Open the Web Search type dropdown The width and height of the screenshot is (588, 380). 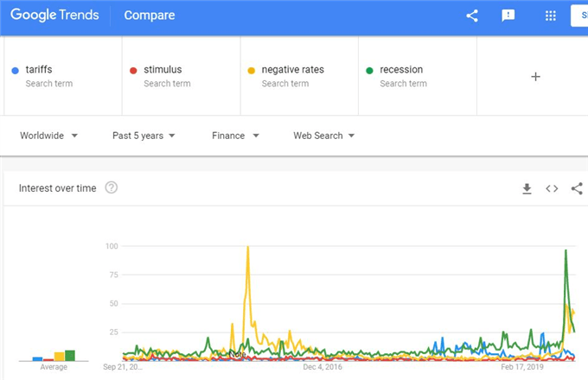(323, 136)
